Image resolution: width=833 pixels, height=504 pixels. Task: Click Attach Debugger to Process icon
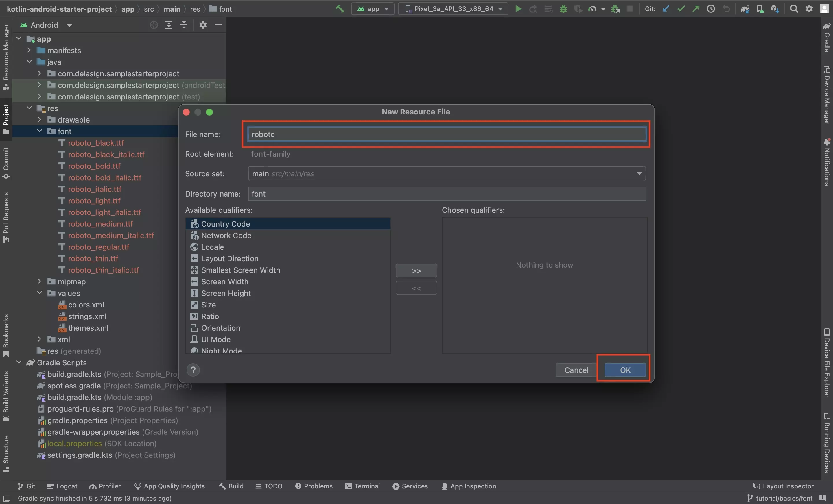[615, 9]
